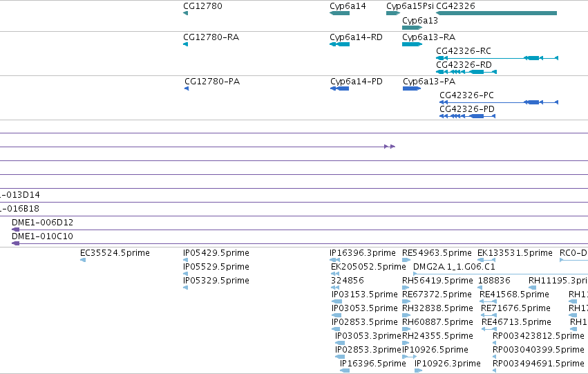The height and width of the screenshot is (374, 588).
Task: Click the IP10926.3prime EST label
Action: pyautogui.click(x=447, y=364)
